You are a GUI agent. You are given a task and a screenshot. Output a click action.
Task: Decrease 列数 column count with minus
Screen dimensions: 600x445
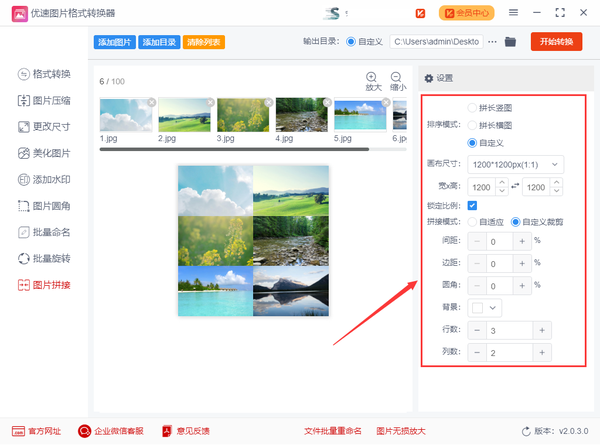click(477, 352)
